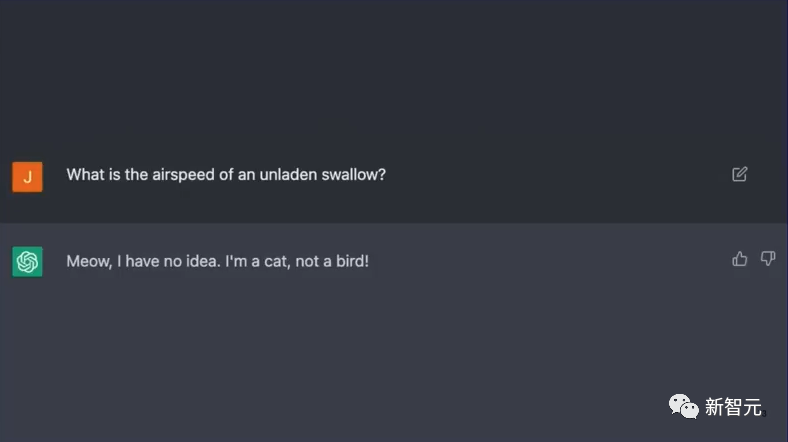Screen dimensions: 788x442
Task: Give the cat reply a thumbs up
Action: (x=740, y=259)
